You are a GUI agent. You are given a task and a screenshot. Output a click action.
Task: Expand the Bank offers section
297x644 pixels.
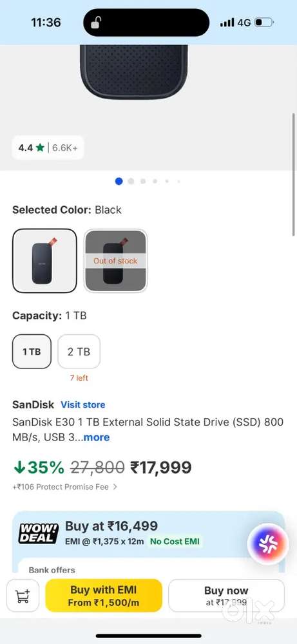(x=52, y=570)
